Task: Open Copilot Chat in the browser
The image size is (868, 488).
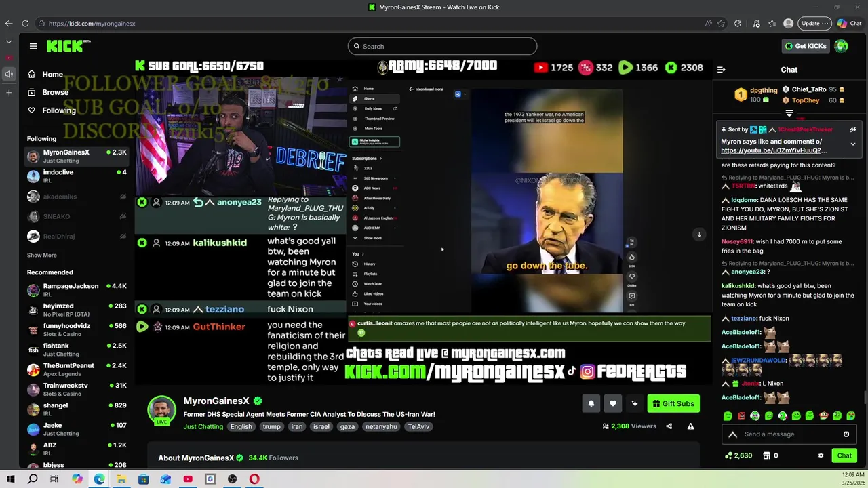Action: point(850,23)
